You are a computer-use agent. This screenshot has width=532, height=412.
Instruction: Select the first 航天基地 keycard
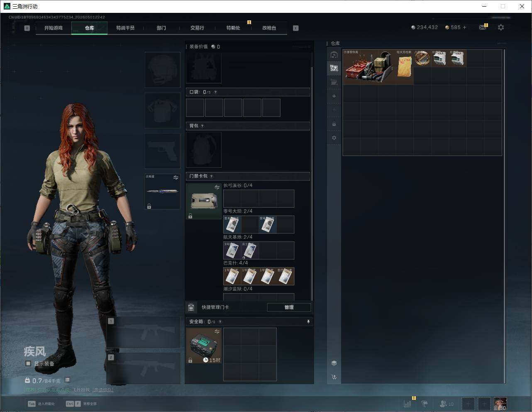[x=232, y=250]
